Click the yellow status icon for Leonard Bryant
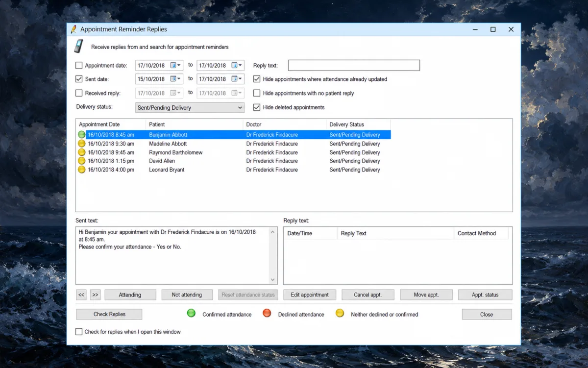 [x=82, y=170]
